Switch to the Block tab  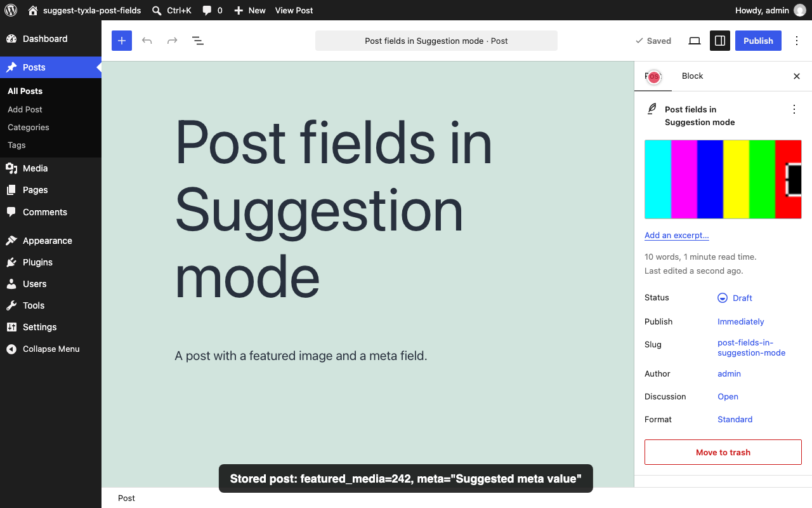(x=692, y=76)
